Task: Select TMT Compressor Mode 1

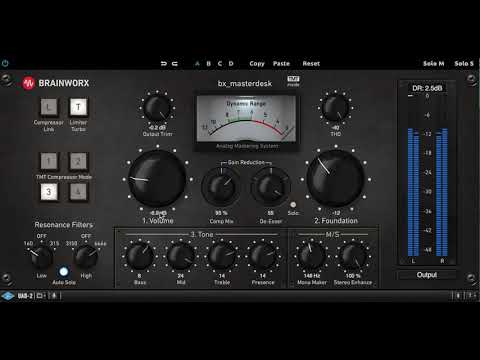Action: [x=49, y=161]
